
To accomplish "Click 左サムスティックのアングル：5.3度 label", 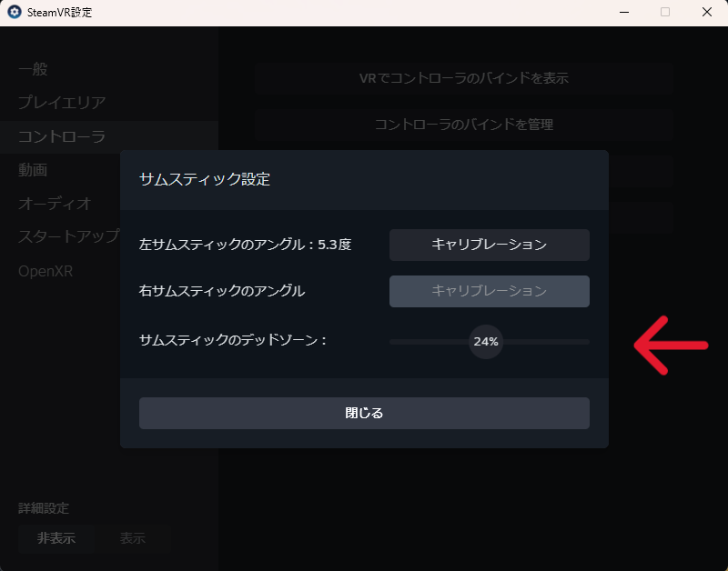I will tap(245, 245).
